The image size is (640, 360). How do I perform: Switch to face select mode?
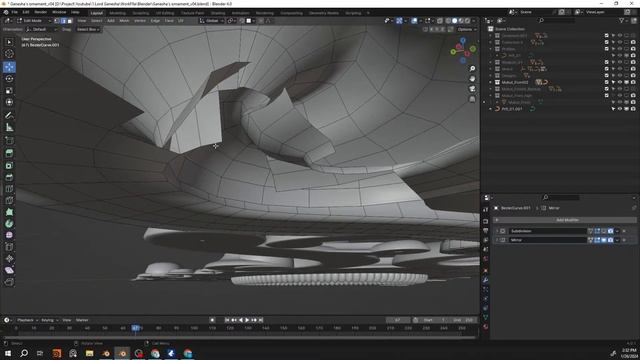(70, 20)
